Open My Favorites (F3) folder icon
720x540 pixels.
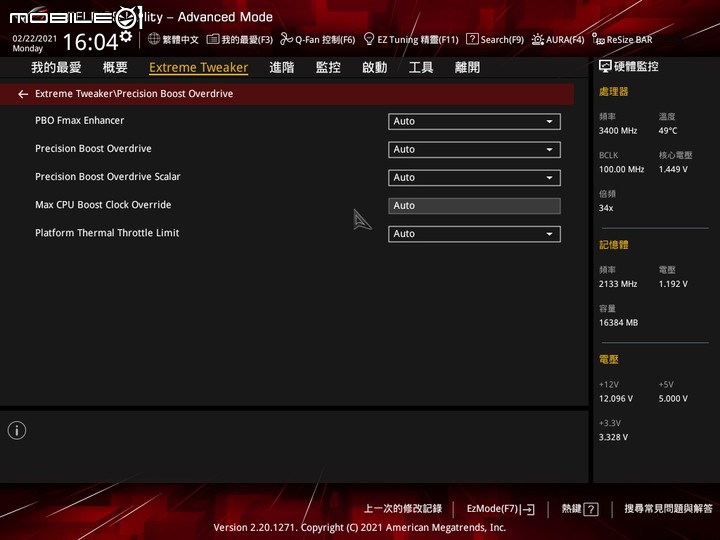[x=213, y=39]
